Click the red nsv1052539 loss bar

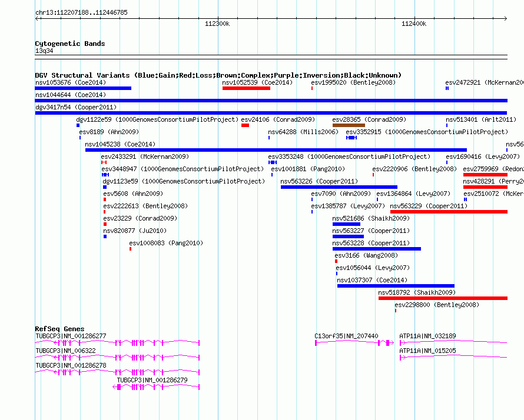(x=246, y=88)
